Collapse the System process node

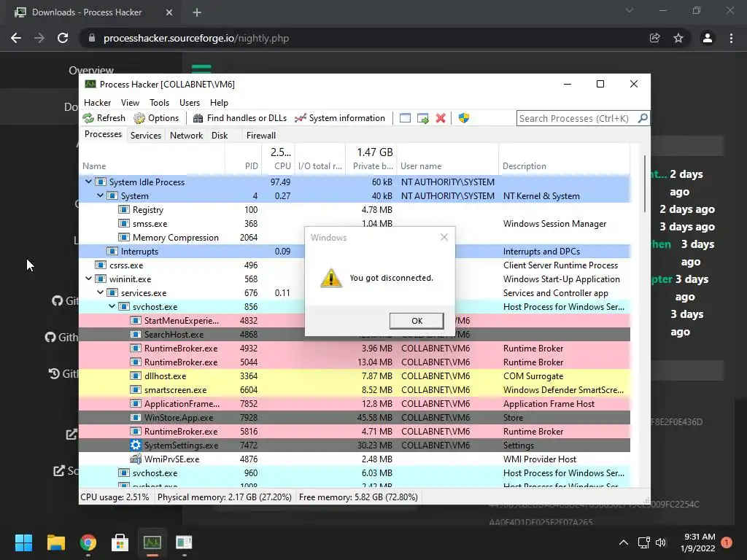(x=101, y=195)
